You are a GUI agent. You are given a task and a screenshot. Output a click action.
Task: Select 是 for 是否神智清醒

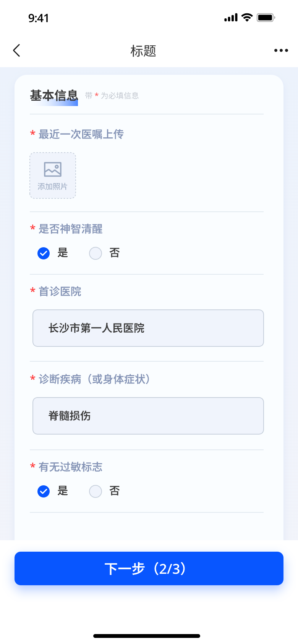click(44, 253)
